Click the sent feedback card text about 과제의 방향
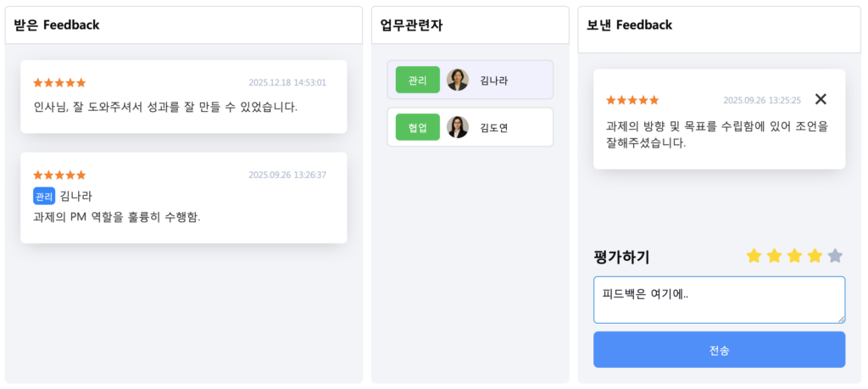Image resolution: width=868 pixels, height=389 pixels. pyautogui.click(x=716, y=135)
